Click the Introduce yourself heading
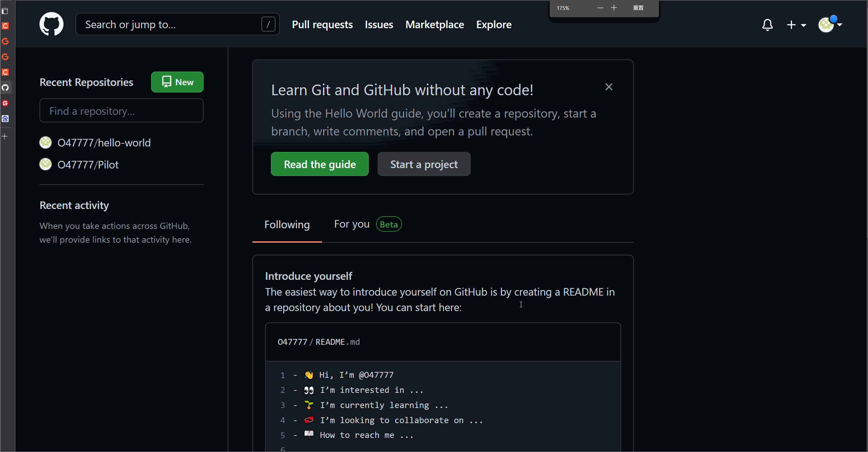Viewport: 868px width, 452px height. [x=308, y=276]
